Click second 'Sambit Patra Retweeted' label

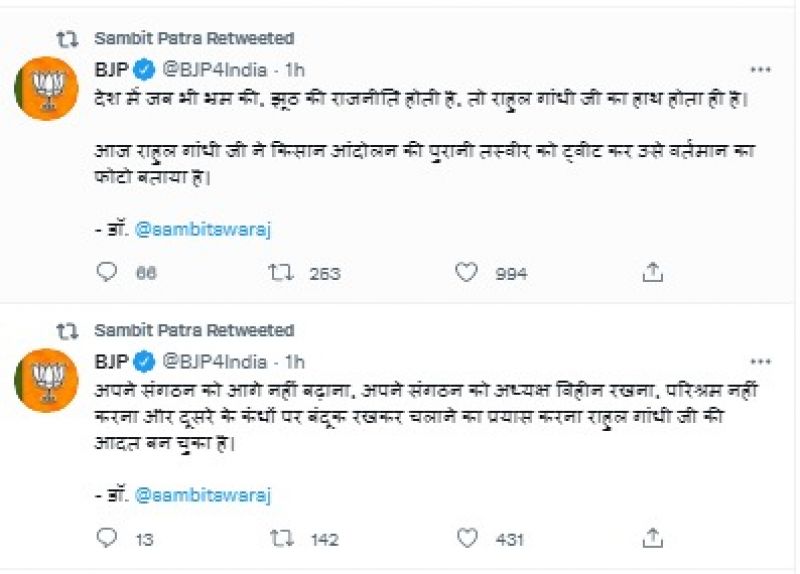[193, 330]
